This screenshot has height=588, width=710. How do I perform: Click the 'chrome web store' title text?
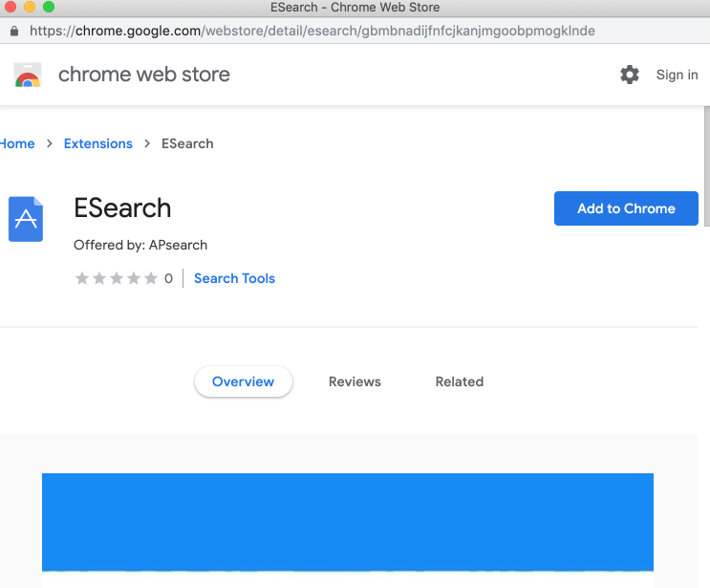tap(144, 75)
